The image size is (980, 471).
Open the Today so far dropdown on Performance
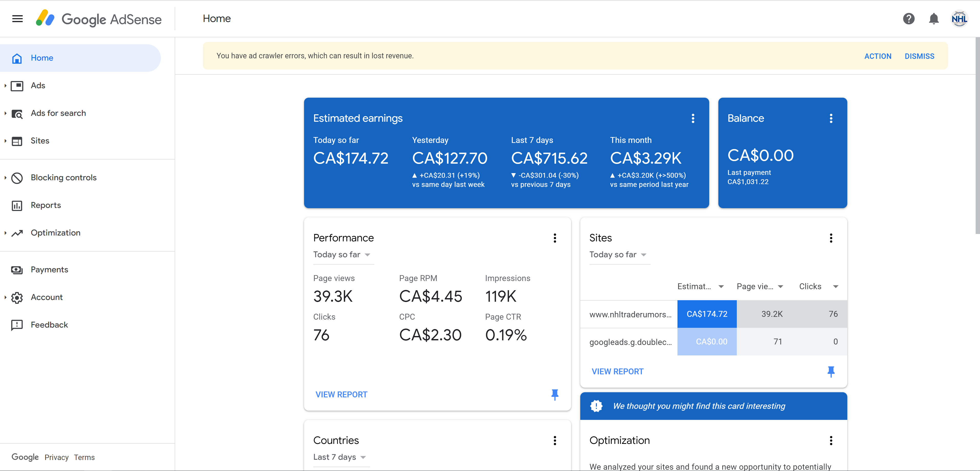[342, 254]
